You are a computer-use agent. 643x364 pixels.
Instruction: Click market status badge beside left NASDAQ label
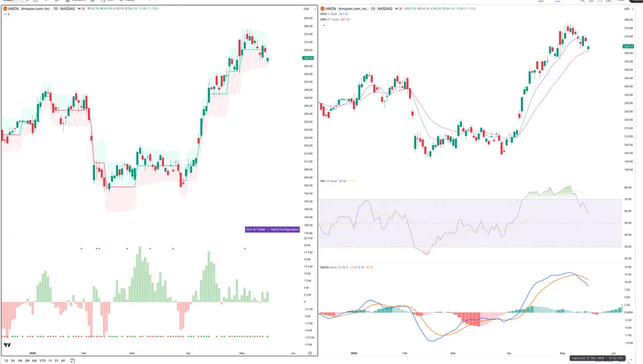[81, 9]
